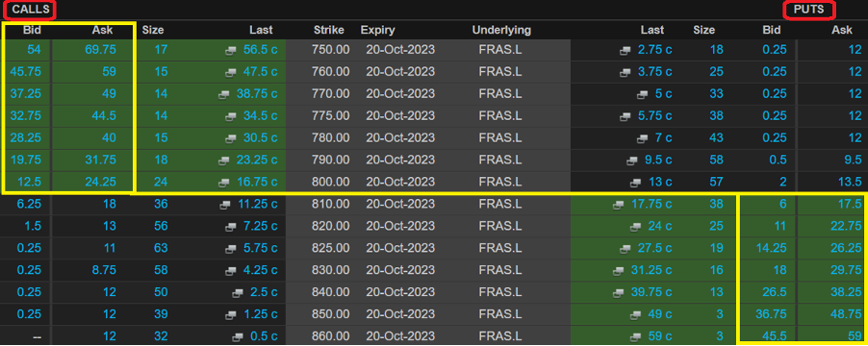Click the icon beside put last 24 c
Viewport: 868px width, 346px height.
point(635,227)
